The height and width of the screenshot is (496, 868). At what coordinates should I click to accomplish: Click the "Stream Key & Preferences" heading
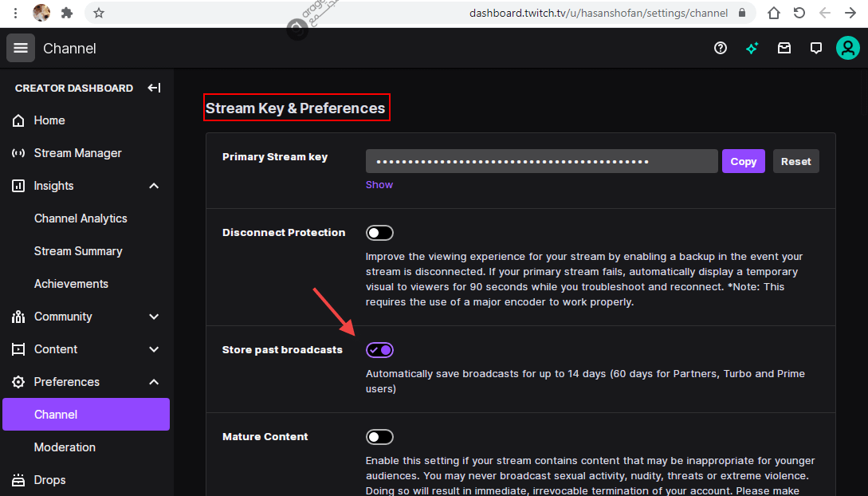coord(296,108)
